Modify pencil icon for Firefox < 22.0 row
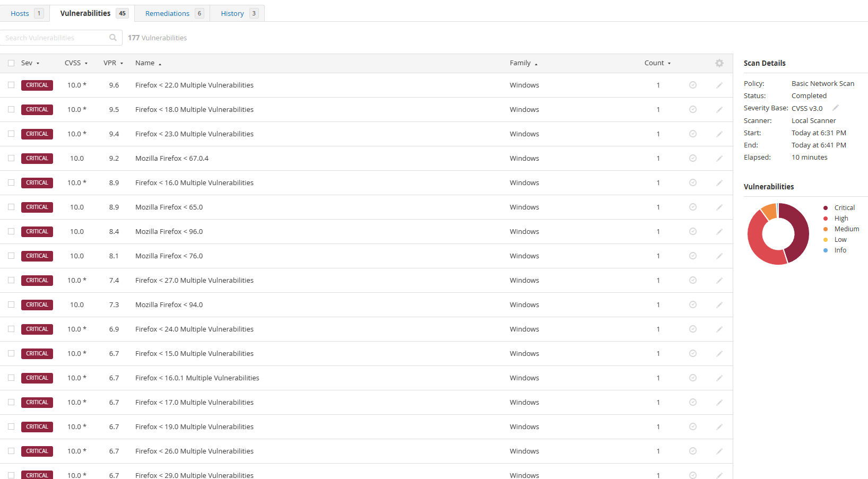 coord(719,85)
